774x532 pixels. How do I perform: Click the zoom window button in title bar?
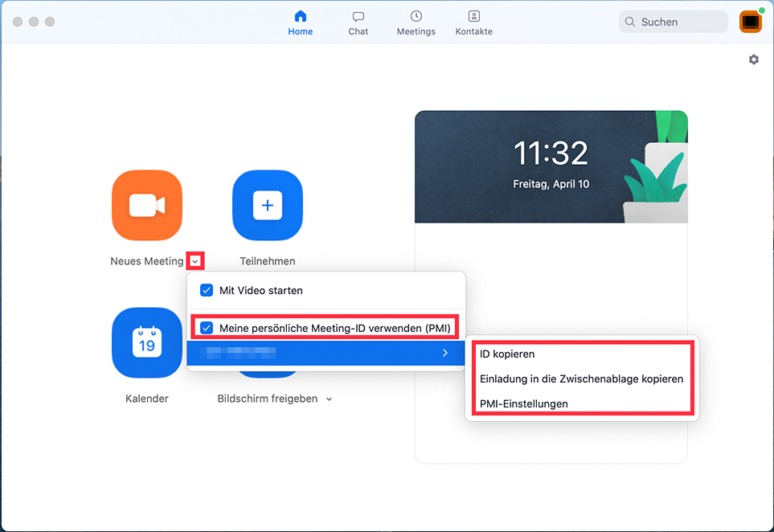[50, 22]
